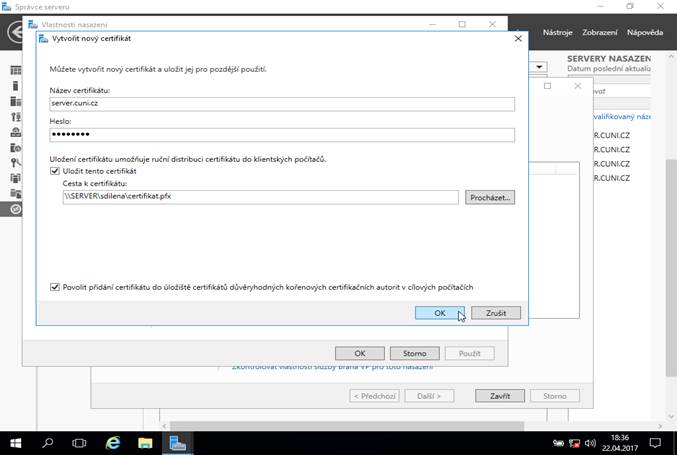Image resolution: width=677 pixels, height=455 pixels.
Task: Close Vytvořit nový certifikát dialog
Action: tap(518, 38)
